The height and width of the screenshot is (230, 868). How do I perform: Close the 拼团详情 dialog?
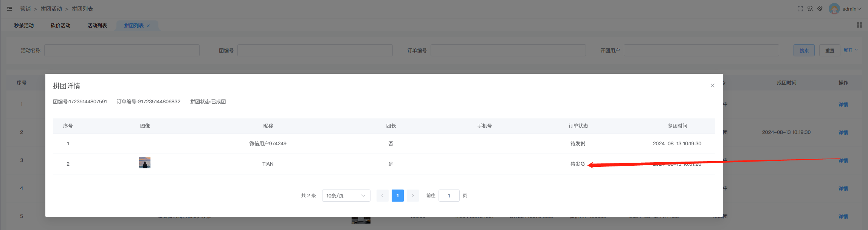click(x=713, y=85)
